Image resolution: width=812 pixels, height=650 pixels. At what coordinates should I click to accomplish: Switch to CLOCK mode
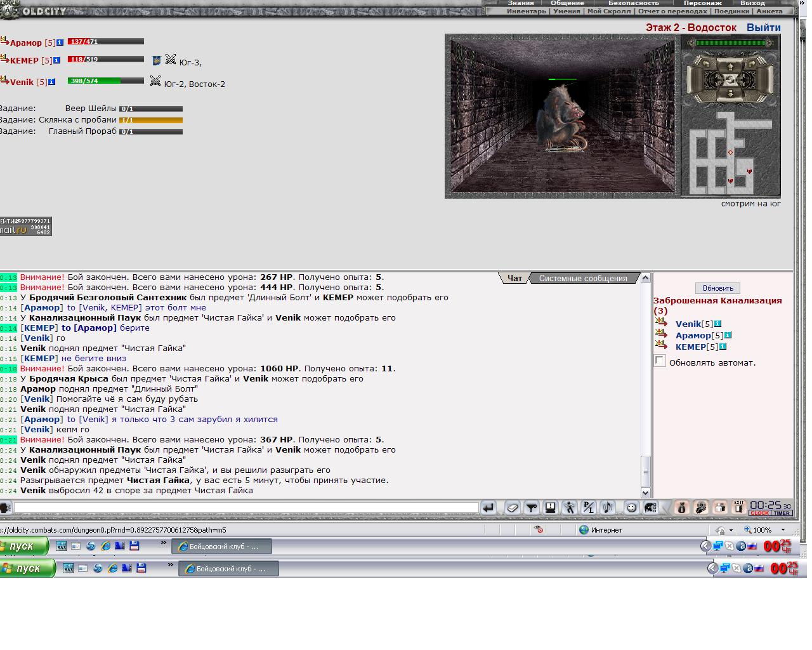coord(759,513)
